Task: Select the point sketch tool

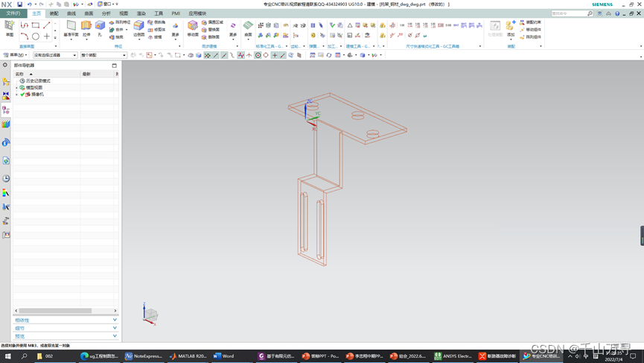Action: click(47, 37)
